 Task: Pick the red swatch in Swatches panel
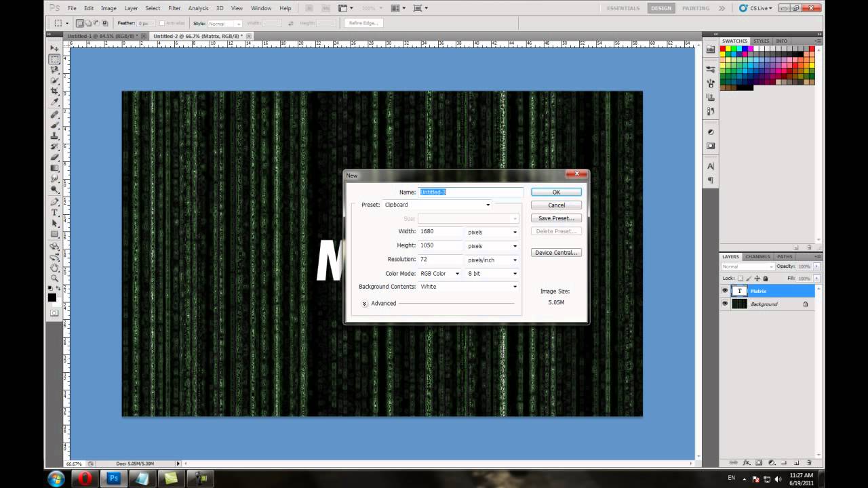pyautogui.click(x=724, y=49)
